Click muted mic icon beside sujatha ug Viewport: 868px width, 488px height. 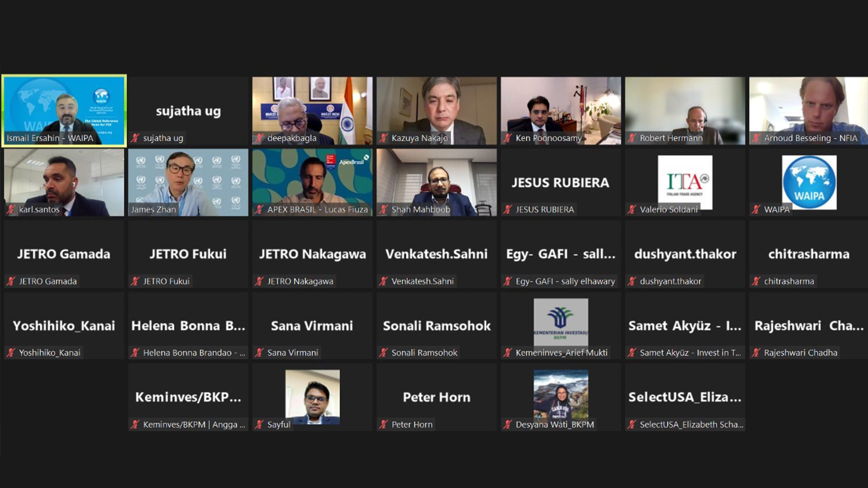(135, 138)
